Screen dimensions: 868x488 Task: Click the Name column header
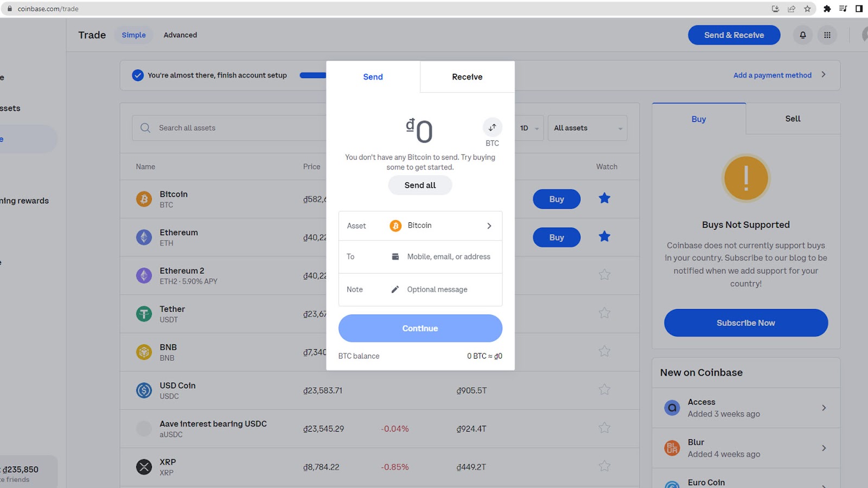[x=145, y=167]
